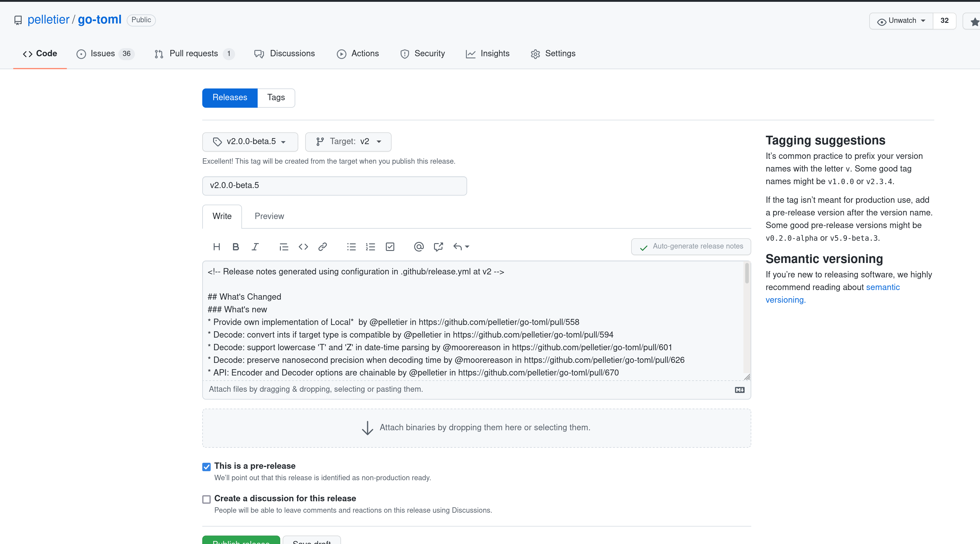Click Auto-generate release notes button
The image size is (980, 544).
[691, 246]
